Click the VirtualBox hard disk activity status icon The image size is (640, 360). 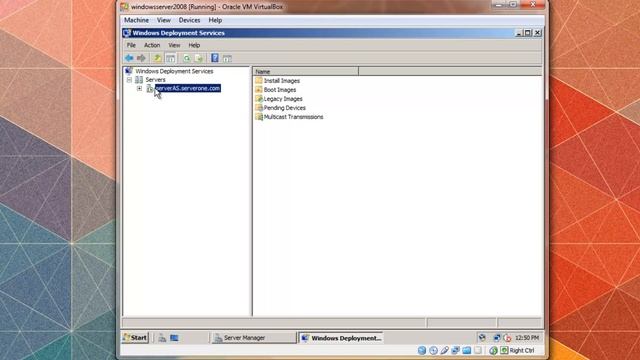click(x=422, y=350)
